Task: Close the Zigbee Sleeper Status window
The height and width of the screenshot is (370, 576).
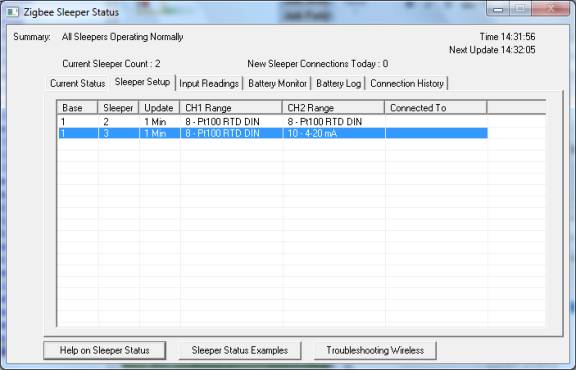Action: 550,8
